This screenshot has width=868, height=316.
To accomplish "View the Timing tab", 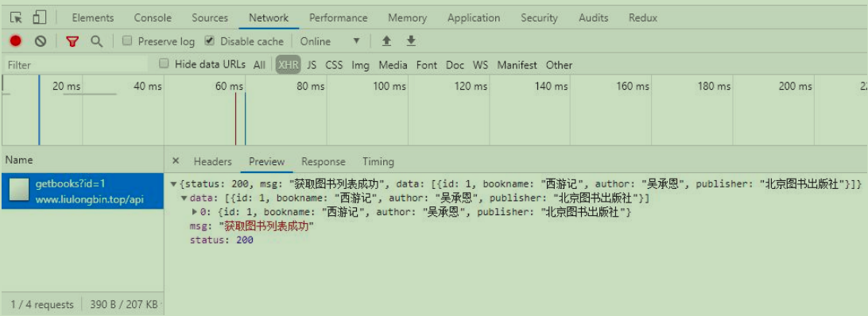I will pos(378,162).
